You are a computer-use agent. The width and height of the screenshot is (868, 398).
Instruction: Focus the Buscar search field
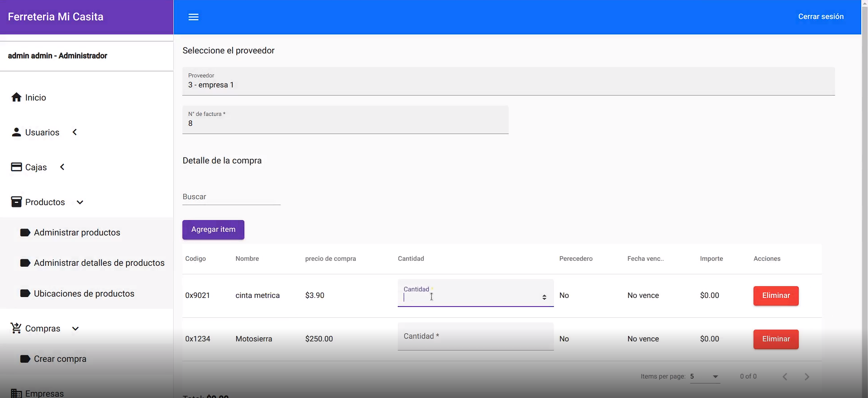(x=231, y=197)
